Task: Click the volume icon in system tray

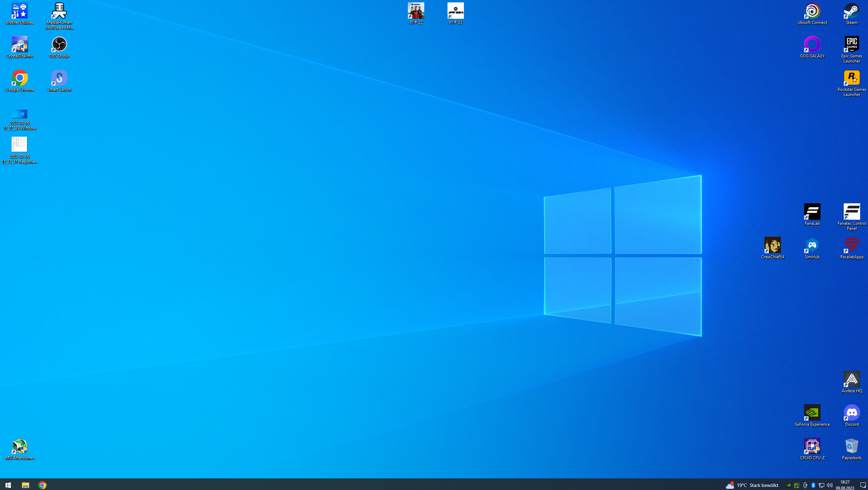Action: tap(829, 485)
